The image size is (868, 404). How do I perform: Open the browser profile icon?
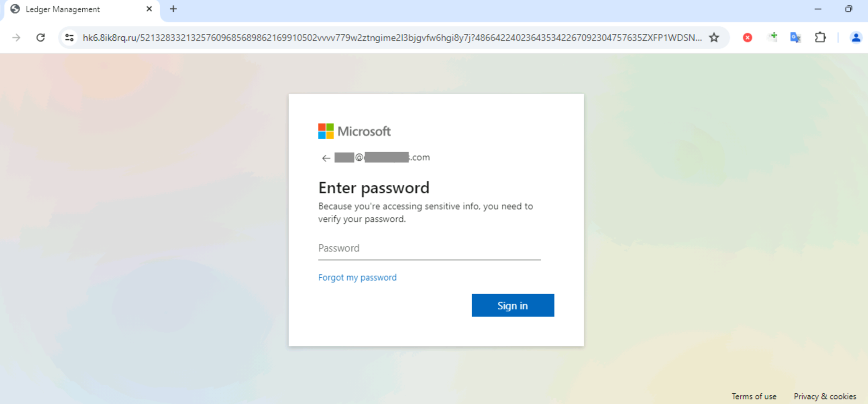856,38
